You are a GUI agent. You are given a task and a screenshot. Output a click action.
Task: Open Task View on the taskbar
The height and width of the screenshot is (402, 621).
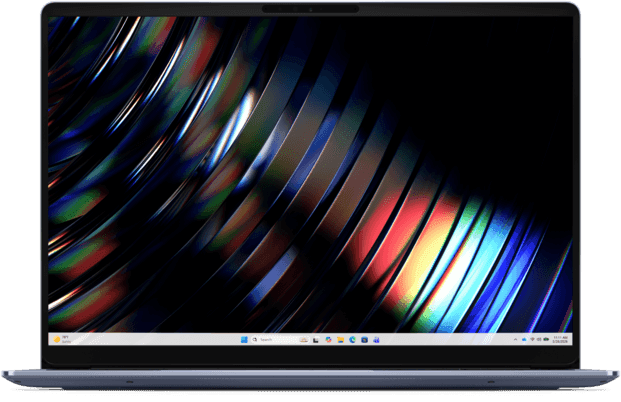click(316, 340)
